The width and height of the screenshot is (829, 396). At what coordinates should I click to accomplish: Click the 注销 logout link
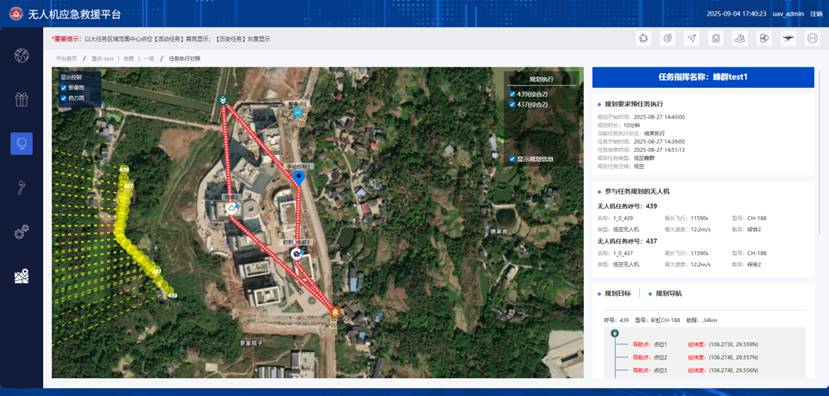point(816,14)
